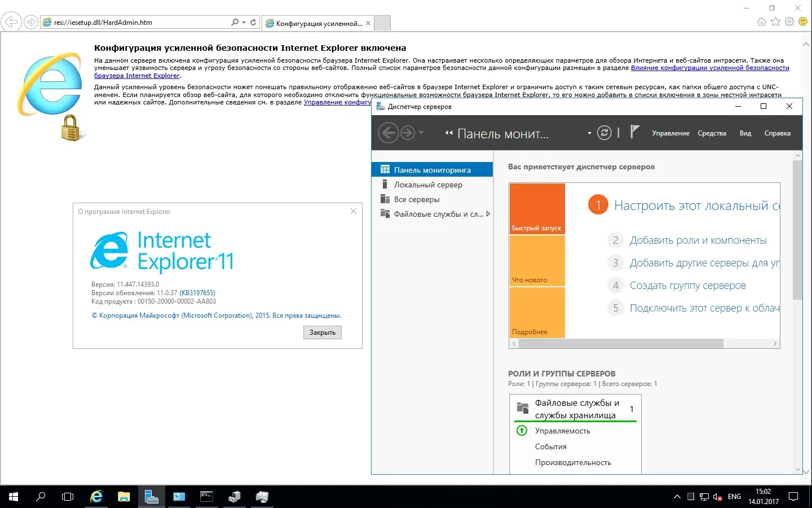Open the 'Средства' menu
Image resolution: width=812 pixels, height=508 pixels.
click(712, 133)
